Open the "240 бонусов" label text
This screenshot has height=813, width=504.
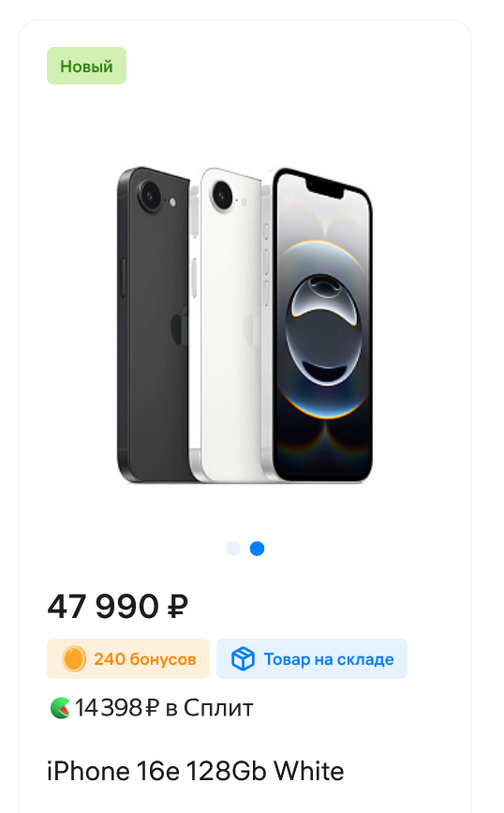click(x=145, y=659)
